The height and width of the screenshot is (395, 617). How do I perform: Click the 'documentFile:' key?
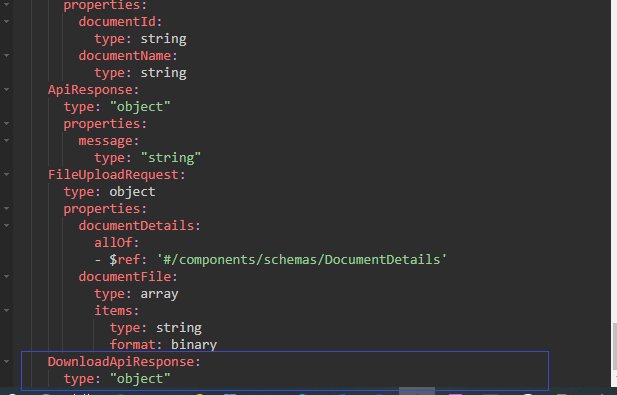pos(128,277)
